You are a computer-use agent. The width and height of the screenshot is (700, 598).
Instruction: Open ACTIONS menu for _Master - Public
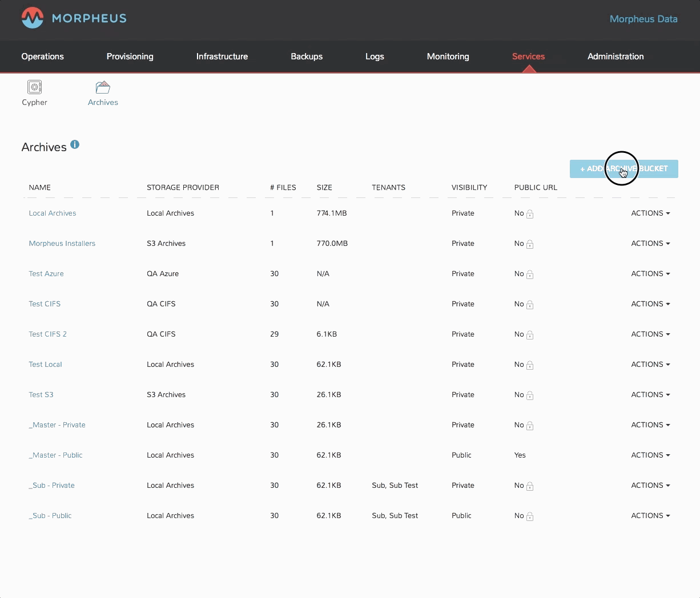(650, 455)
